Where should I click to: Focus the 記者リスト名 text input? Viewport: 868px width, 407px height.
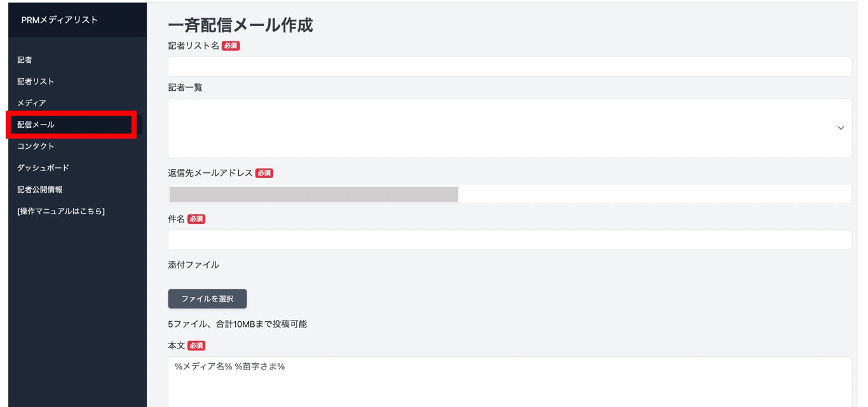pos(510,67)
